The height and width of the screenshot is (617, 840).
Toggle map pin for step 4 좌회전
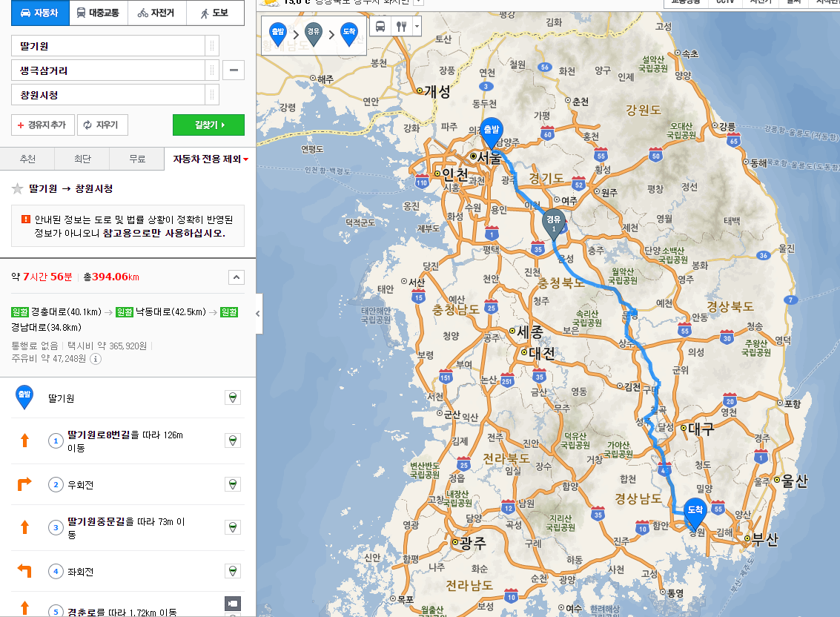(233, 571)
